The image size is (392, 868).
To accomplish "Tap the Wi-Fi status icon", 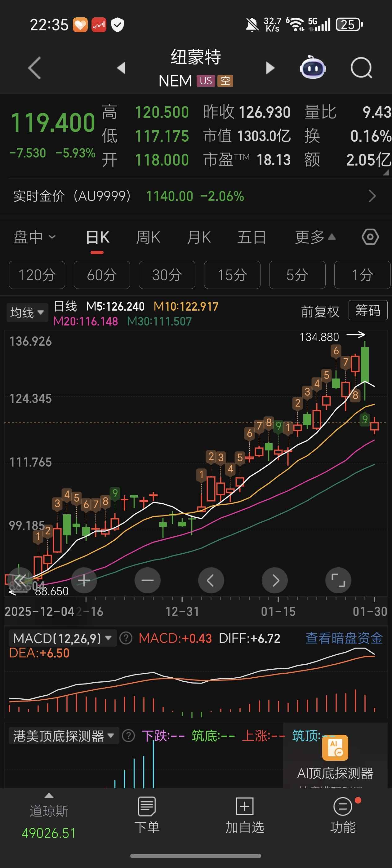I will pyautogui.click(x=296, y=24).
